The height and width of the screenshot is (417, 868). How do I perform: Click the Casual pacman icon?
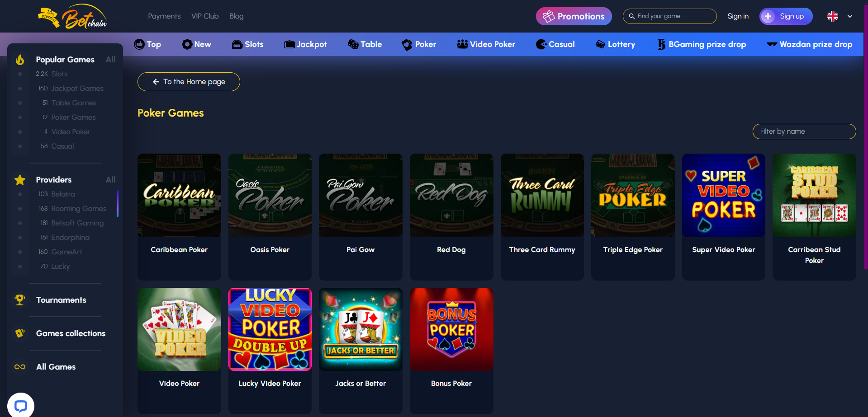(541, 44)
